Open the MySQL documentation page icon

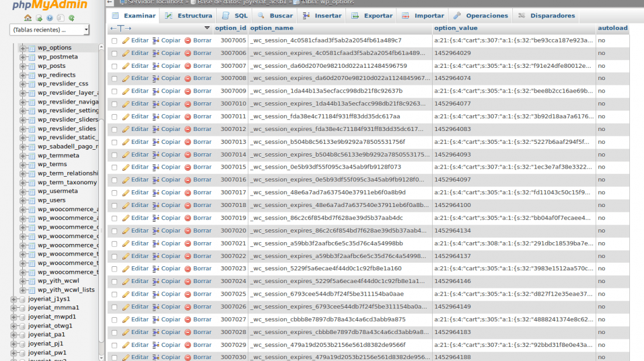[60, 18]
